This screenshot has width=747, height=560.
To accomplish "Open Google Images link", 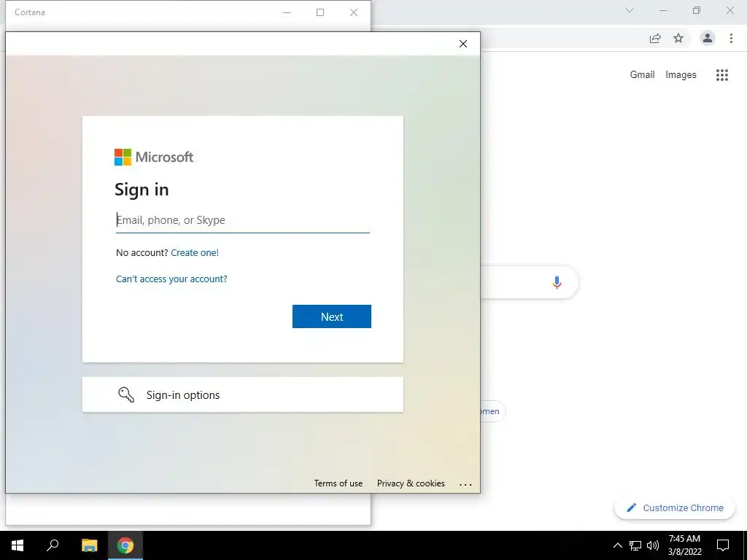I will point(681,75).
